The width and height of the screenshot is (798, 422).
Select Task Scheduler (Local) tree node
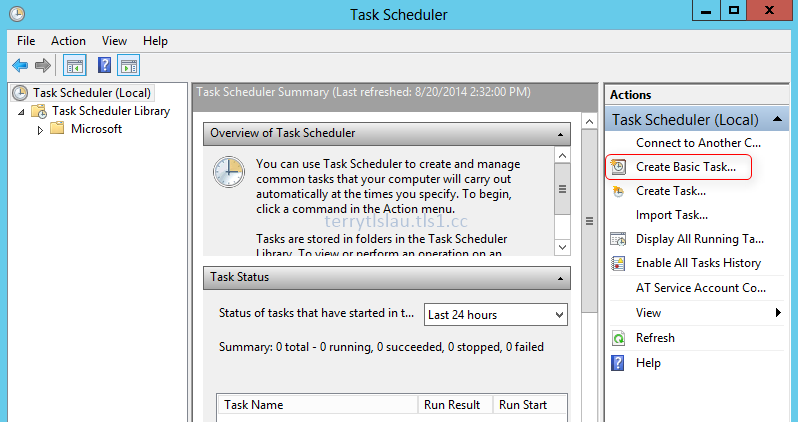click(x=92, y=93)
